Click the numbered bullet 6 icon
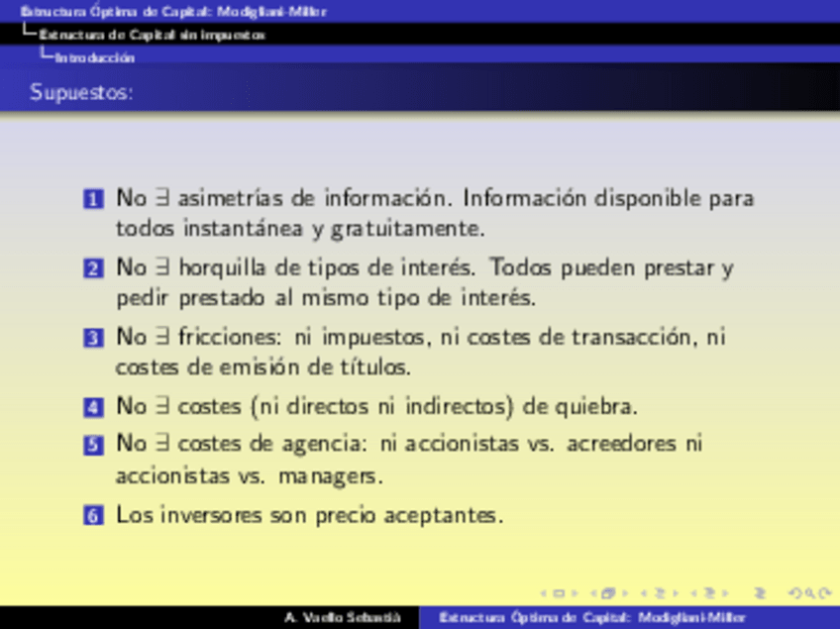This screenshot has width=840, height=629. coord(93,516)
